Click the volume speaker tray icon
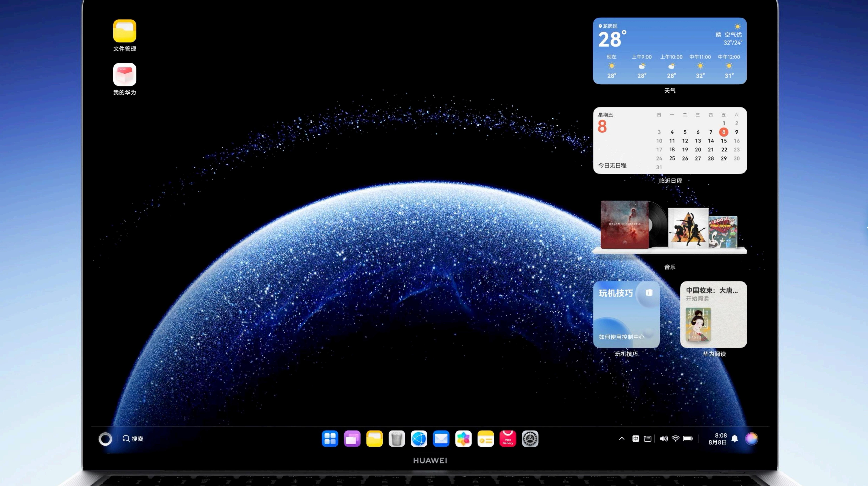 pyautogui.click(x=664, y=439)
